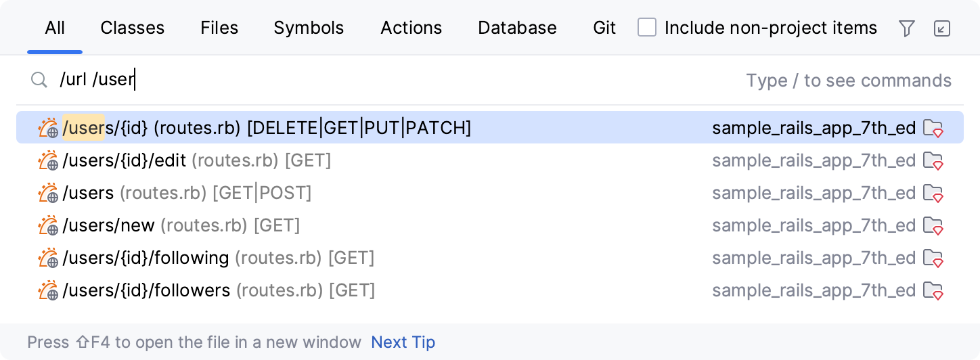Click the magnifier search icon
This screenshot has height=360, width=980.
click(x=39, y=81)
